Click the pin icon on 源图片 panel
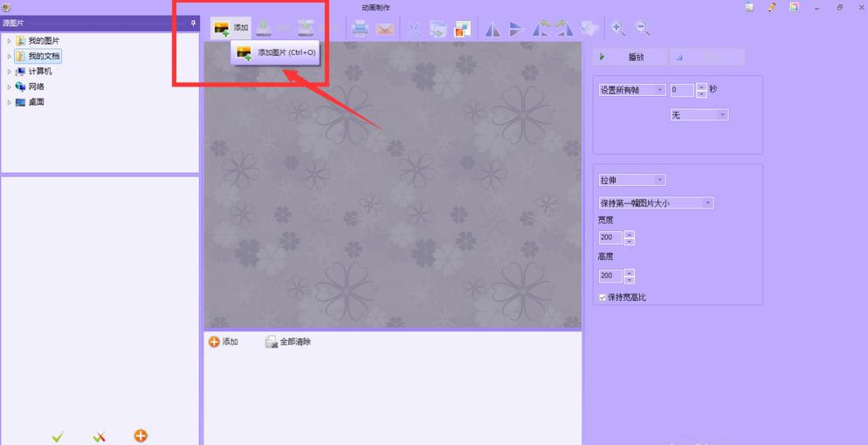 click(x=193, y=24)
